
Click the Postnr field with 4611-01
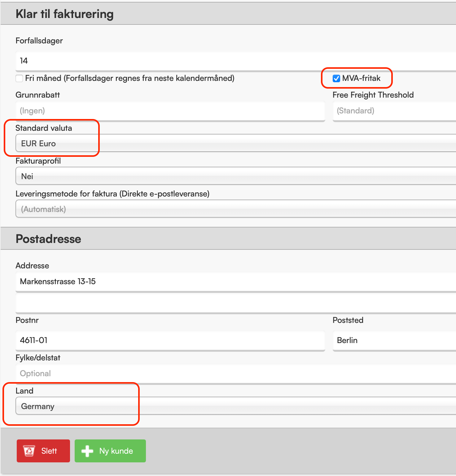pos(170,341)
